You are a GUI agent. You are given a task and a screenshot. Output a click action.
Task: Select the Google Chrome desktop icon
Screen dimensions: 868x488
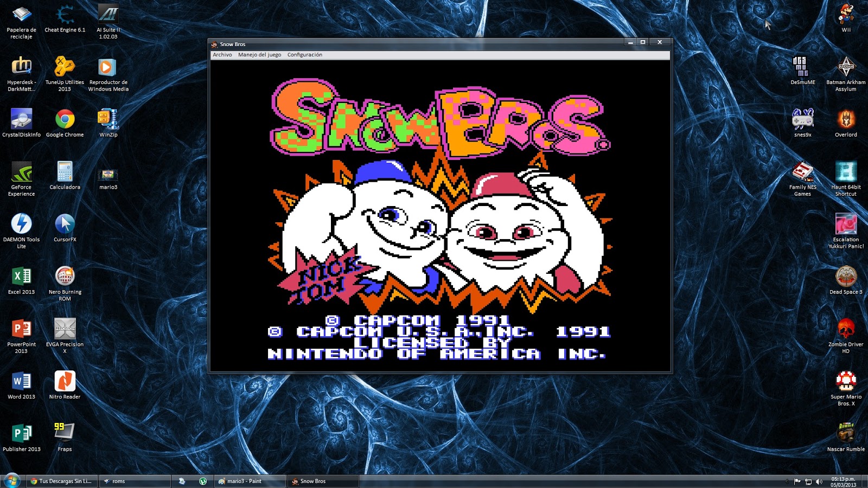point(65,124)
